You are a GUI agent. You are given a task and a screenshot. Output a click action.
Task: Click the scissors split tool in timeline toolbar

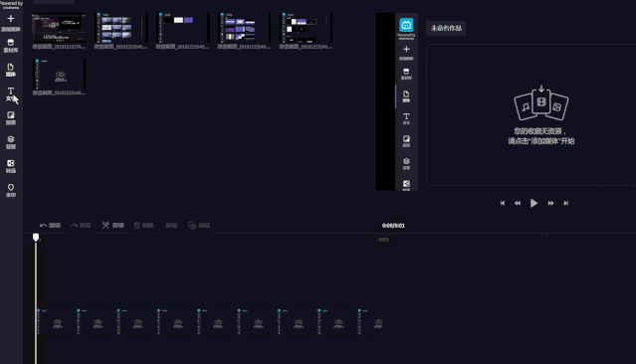[x=106, y=225]
